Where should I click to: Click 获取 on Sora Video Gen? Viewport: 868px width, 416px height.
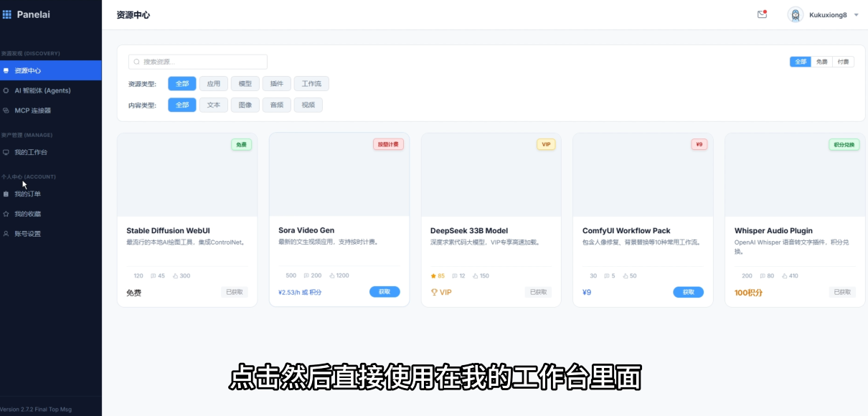point(385,292)
